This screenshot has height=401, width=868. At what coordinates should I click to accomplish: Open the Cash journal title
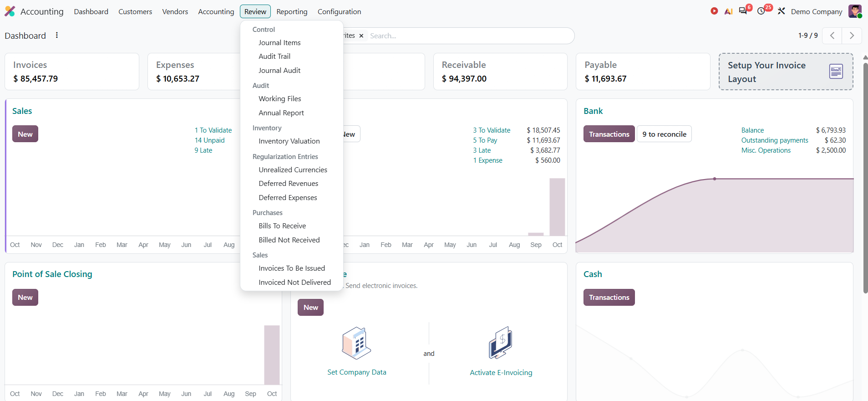tap(593, 274)
